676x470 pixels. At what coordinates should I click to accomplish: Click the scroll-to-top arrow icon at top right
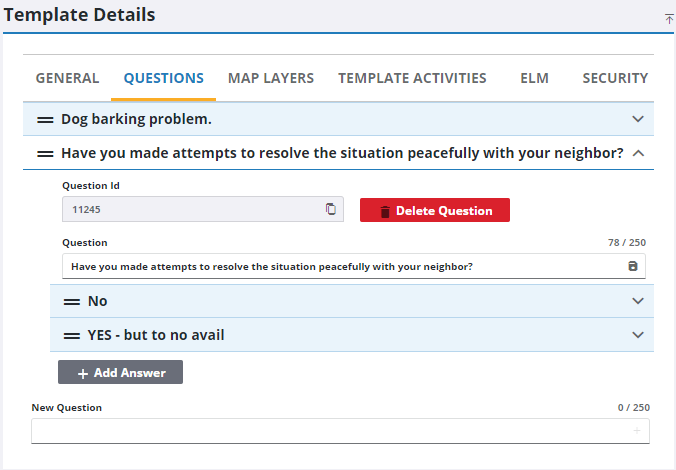tap(669, 18)
